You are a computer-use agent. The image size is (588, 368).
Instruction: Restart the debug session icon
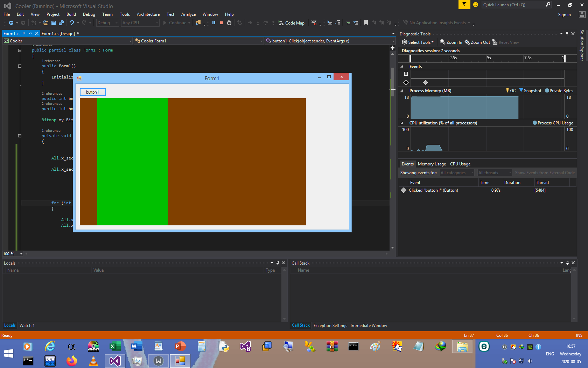[229, 23]
